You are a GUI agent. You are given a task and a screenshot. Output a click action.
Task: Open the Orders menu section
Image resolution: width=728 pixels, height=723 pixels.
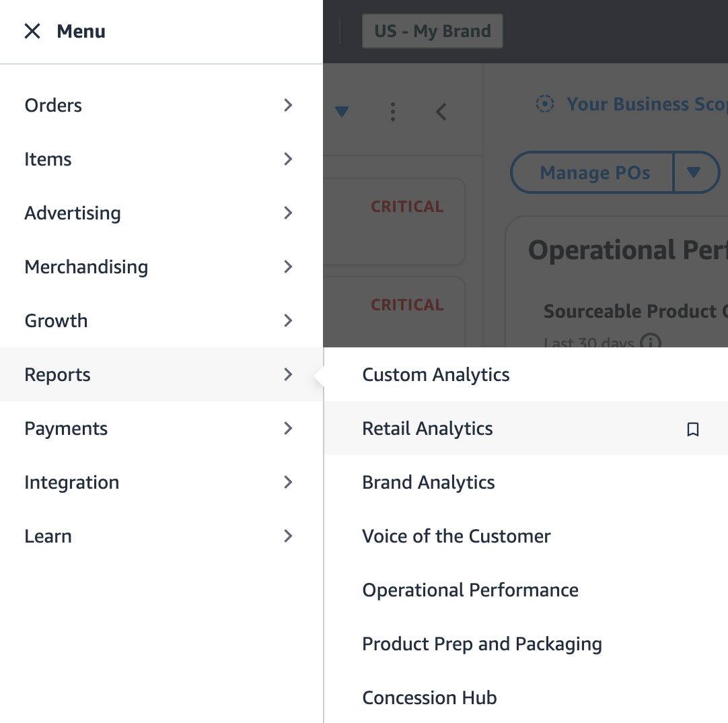tap(161, 106)
